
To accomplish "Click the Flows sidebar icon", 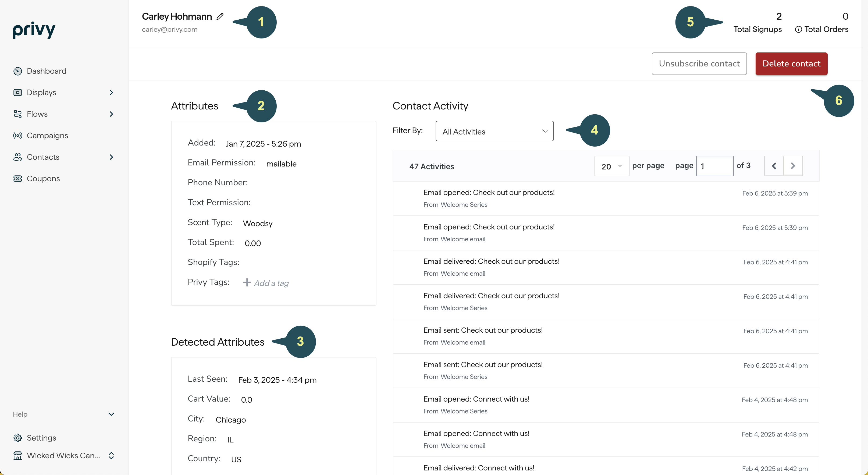I will [17, 114].
